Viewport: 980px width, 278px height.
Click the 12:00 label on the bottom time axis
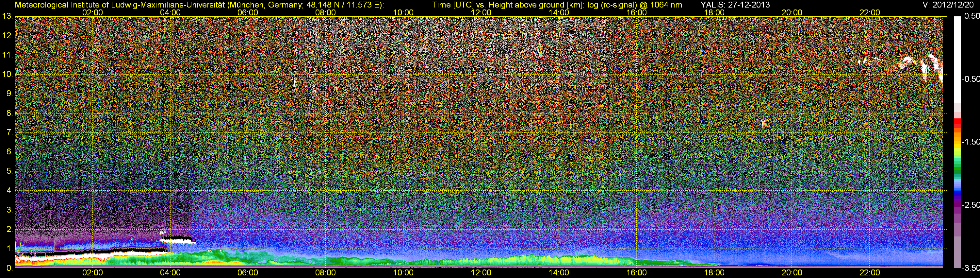pos(481,273)
